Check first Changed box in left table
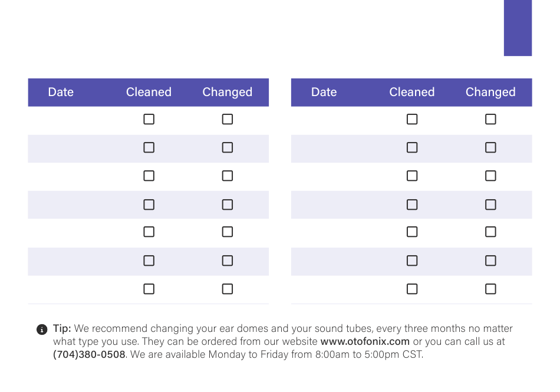 (228, 119)
